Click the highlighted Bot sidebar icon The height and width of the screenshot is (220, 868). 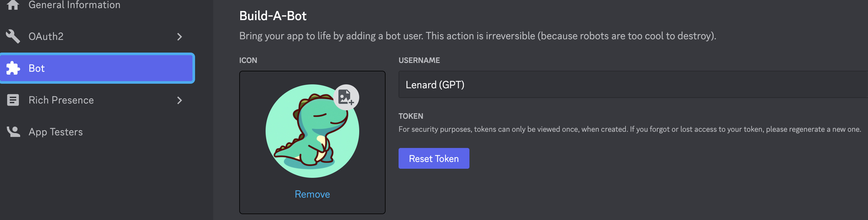tap(13, 68)
